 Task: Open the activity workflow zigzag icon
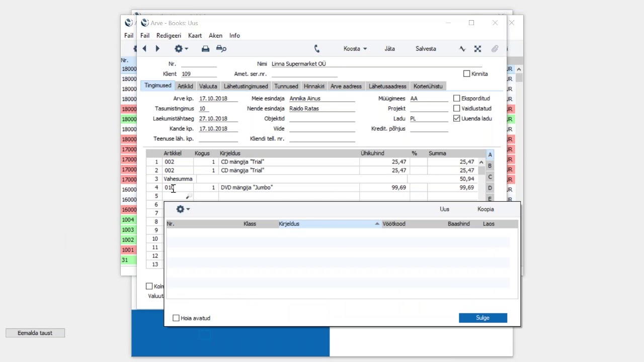[462, 49]
